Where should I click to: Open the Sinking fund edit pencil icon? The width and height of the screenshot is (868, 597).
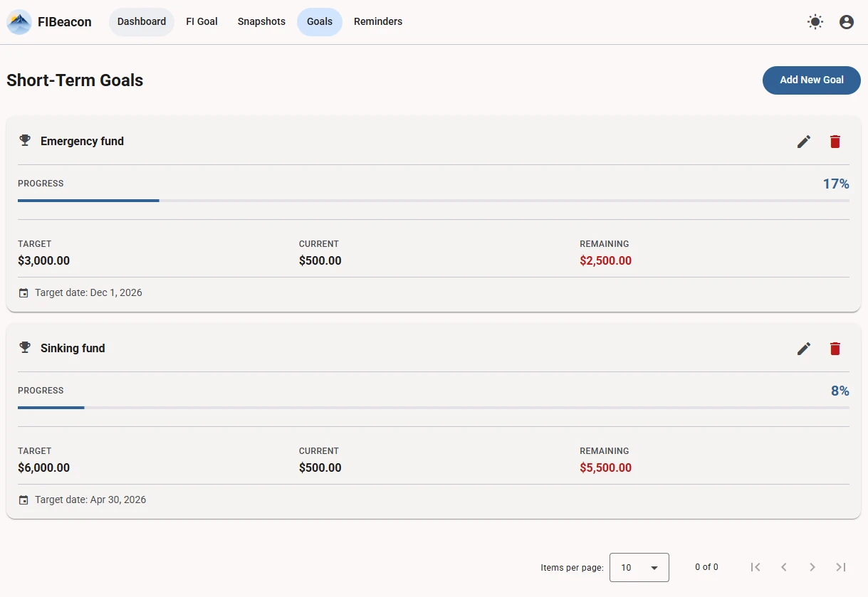pyautogui.click(x=804, y=349)
